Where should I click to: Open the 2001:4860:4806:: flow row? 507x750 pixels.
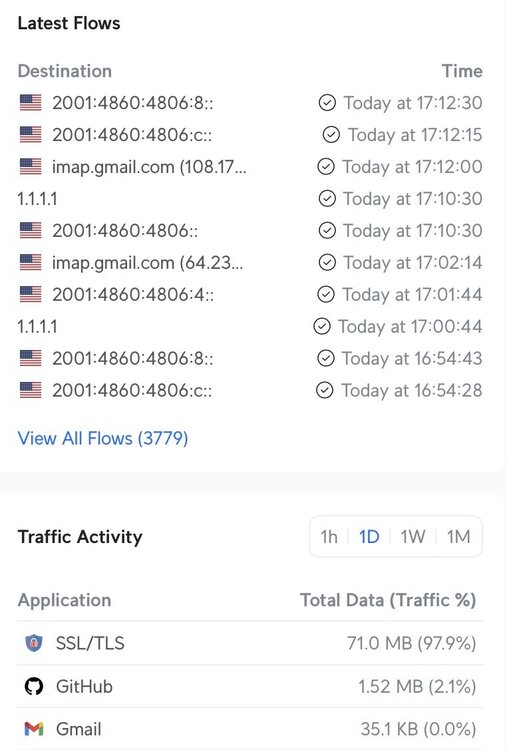coord(250,231)
